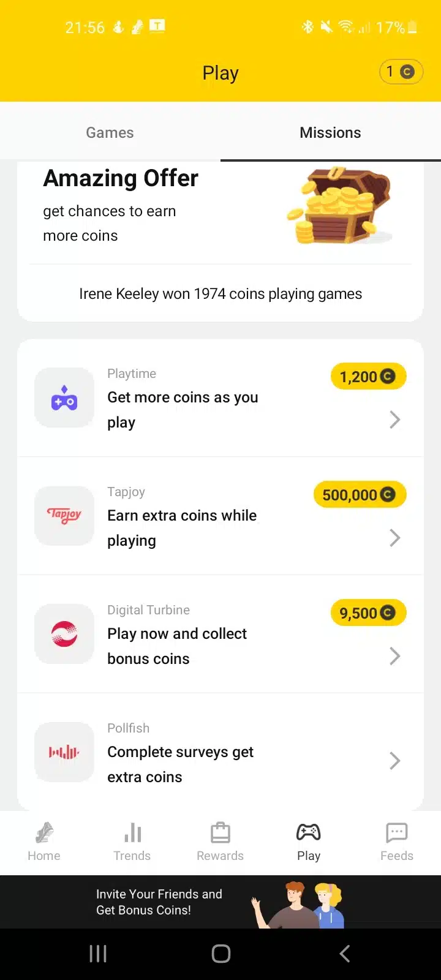This screenshot has width=441, height=980.
Task: Expand the Pollfish surveys chevron
Action: (x=395, y=761)
